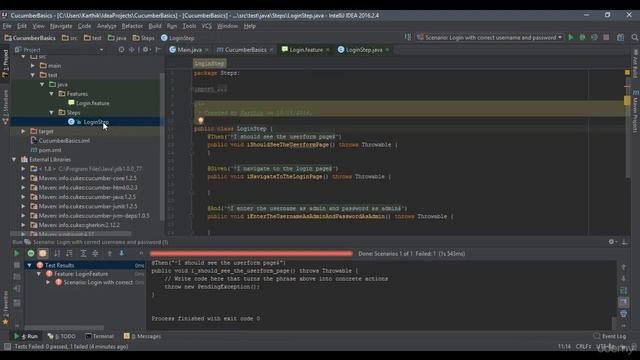Open the Navigate menu

click(x=61, y=26)
